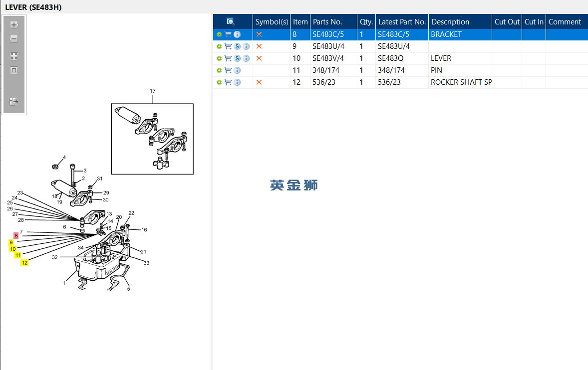Click the orange X symbol for item 12
Screen dimensions: 588x370
click(259, 82)
